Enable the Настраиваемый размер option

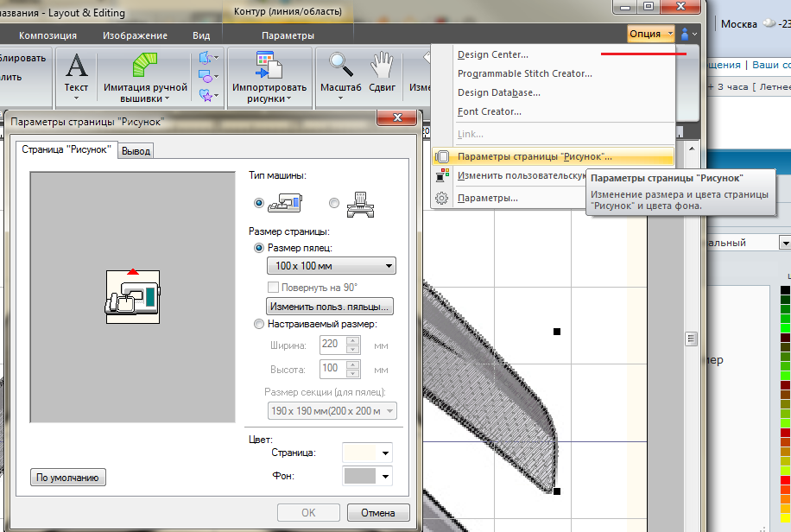[259, 324]
